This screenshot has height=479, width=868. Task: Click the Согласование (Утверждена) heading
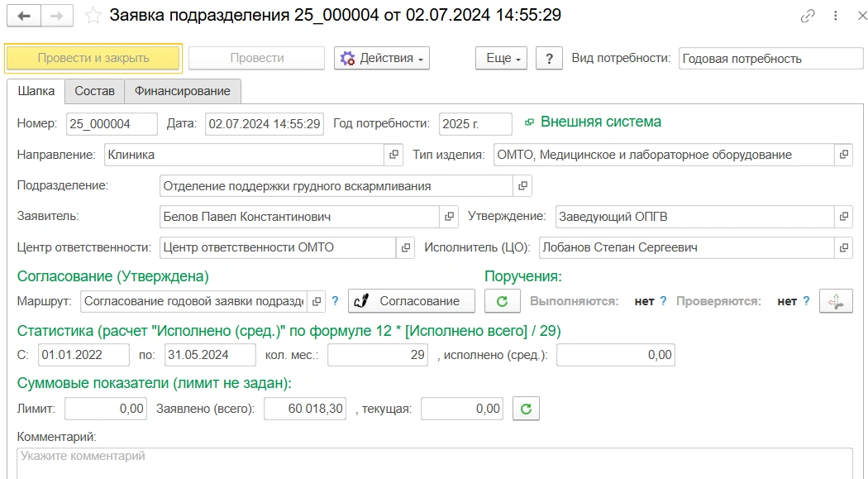tap(113, 276)
